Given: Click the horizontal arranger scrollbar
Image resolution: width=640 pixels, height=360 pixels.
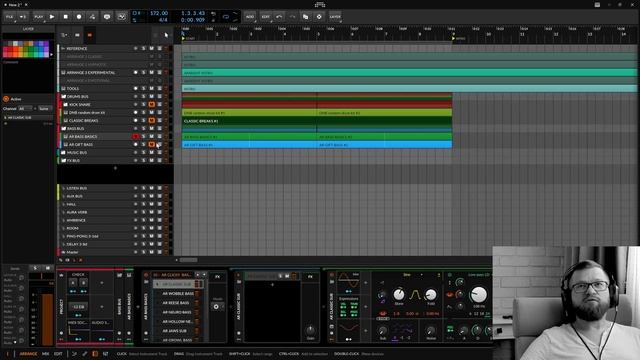Looking at the screenshot, I should (189, 260).
